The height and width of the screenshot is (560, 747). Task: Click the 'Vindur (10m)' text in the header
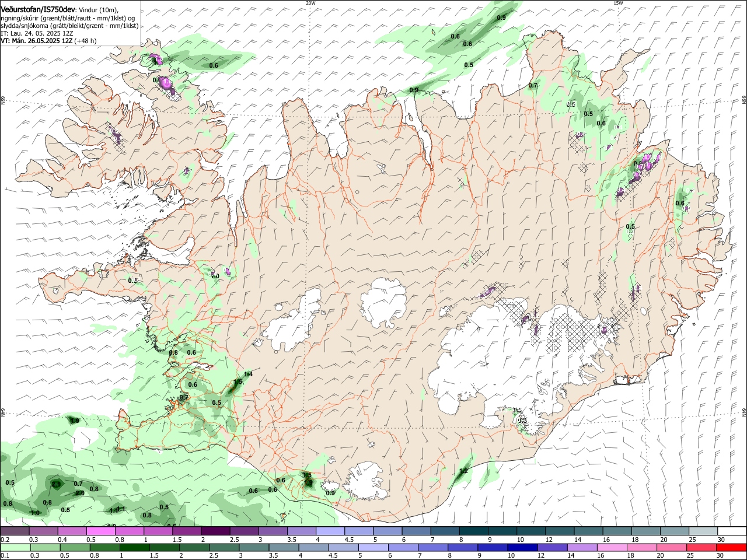click(x=98, y=10)
